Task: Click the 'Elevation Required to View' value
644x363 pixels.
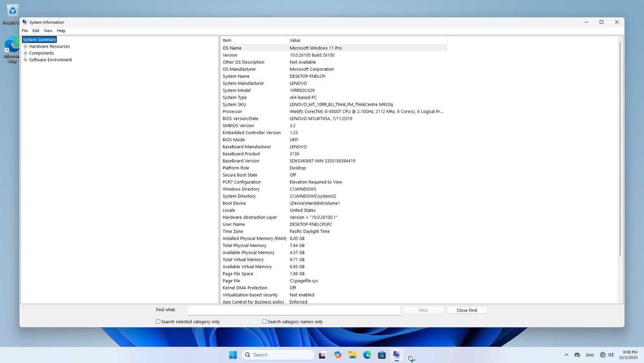Action: 316,182
